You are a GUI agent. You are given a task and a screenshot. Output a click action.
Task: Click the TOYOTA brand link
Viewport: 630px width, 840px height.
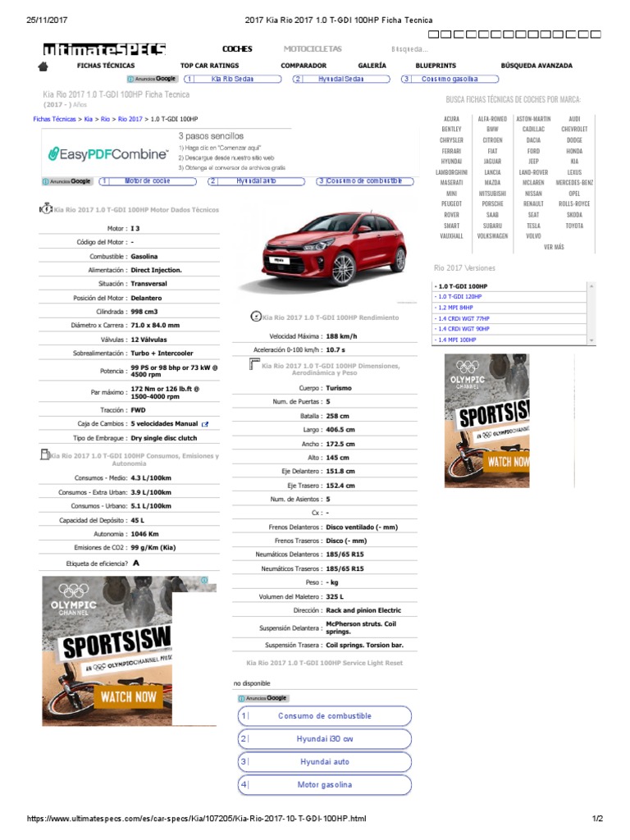(x=574, y=226)
